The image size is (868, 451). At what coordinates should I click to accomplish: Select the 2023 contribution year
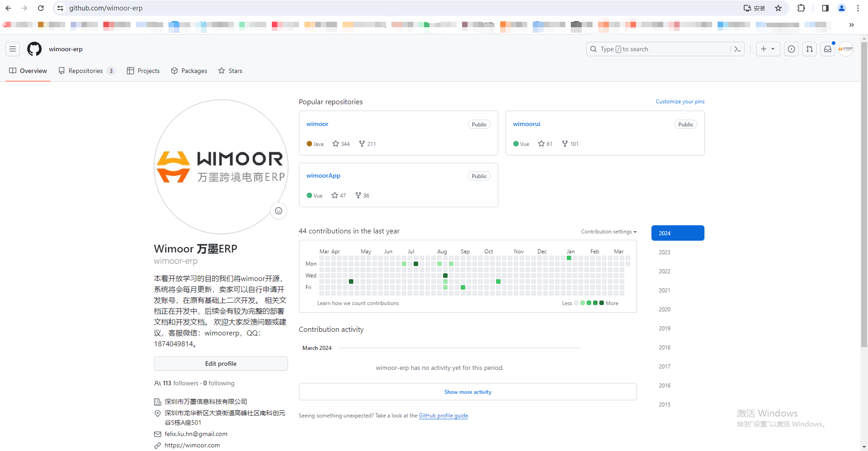[x=678, y=252]
